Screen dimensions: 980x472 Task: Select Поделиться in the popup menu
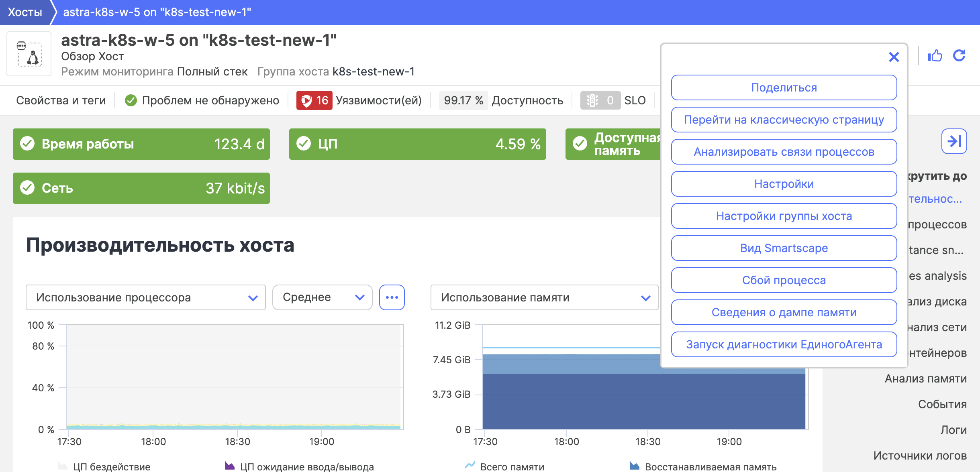(x=784, y=87)
